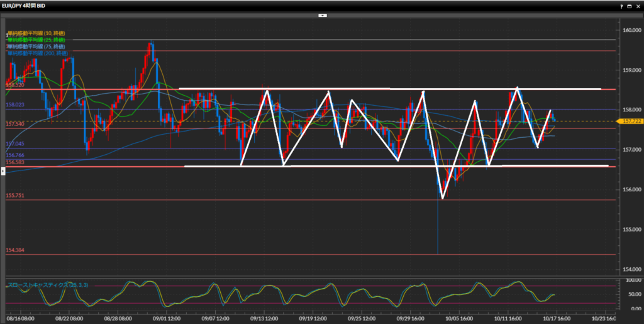Close the EUR/JPY chart window
The width and height of the screenshot is (644, 324).
[x=638, y=6]
